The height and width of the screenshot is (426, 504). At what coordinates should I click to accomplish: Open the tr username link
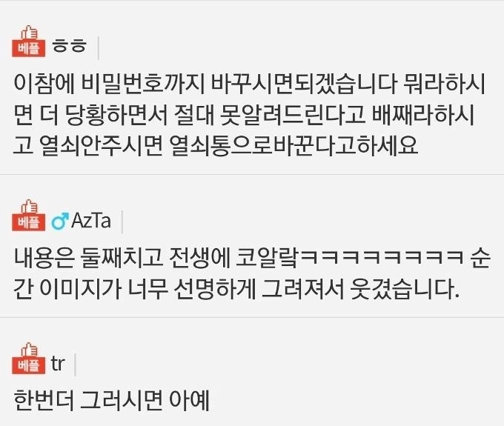(x=58, y=364)
